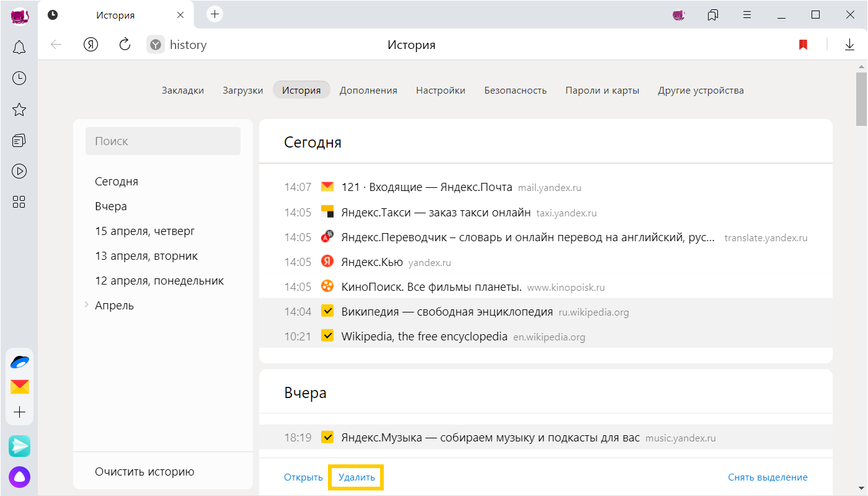
Task: Jump to Сегодня in the date list
Action: [x=117, y=182]
